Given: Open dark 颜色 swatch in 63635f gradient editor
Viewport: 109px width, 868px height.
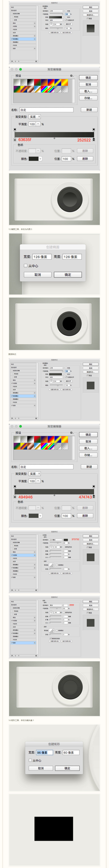Looking at the screenshot, I should click(x=33, y=159).
